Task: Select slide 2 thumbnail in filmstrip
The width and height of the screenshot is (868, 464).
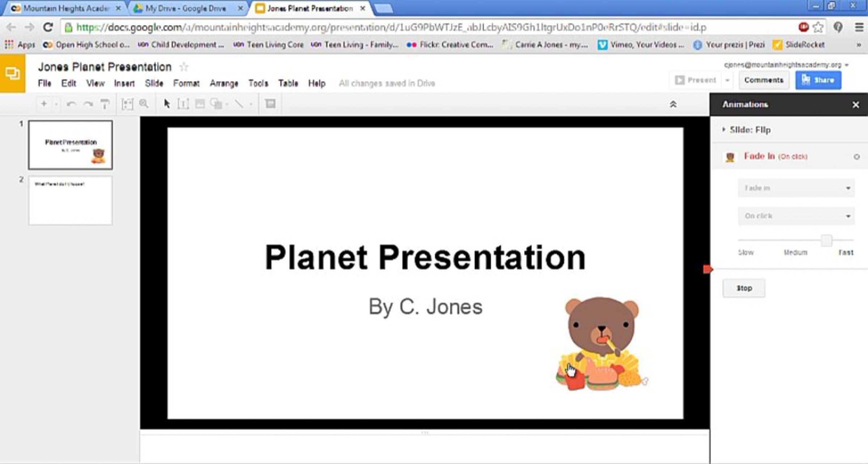Action: 71,200
